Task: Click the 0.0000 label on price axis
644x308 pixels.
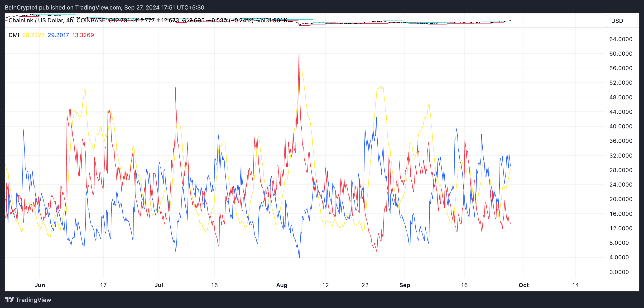Action: point(619,272)
